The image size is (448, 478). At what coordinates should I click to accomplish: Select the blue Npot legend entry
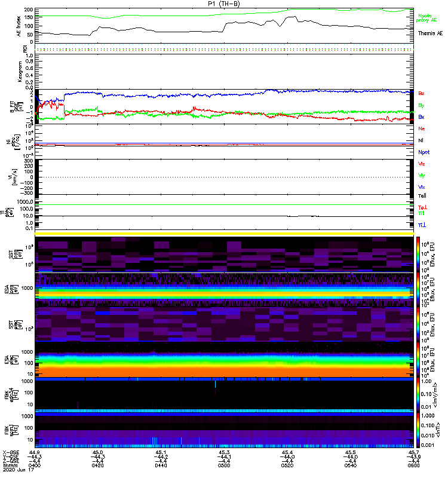coord(424,152)
